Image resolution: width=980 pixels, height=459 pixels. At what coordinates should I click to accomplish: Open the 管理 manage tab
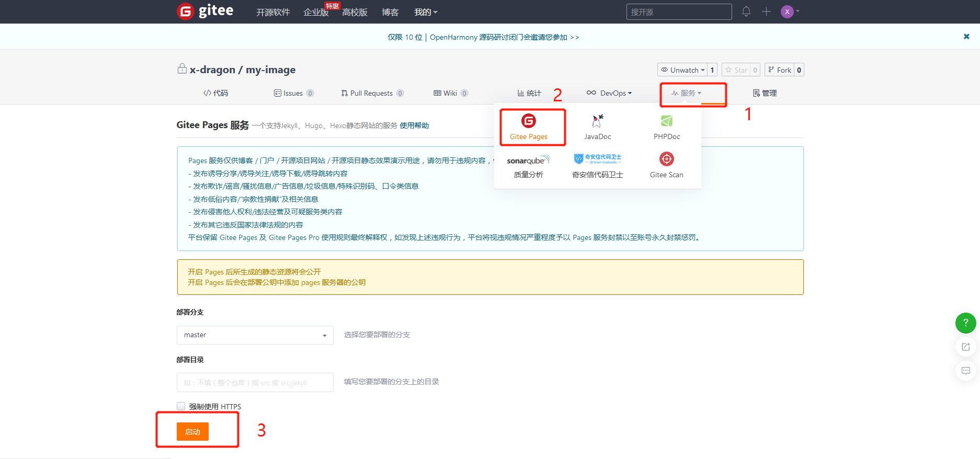click(765, 93)
